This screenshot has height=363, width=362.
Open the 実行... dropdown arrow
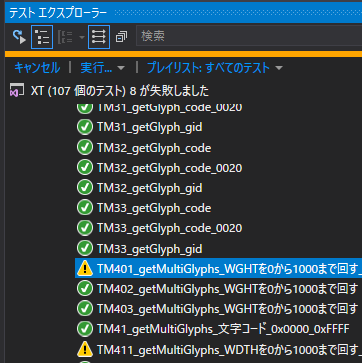pos(121,68)
